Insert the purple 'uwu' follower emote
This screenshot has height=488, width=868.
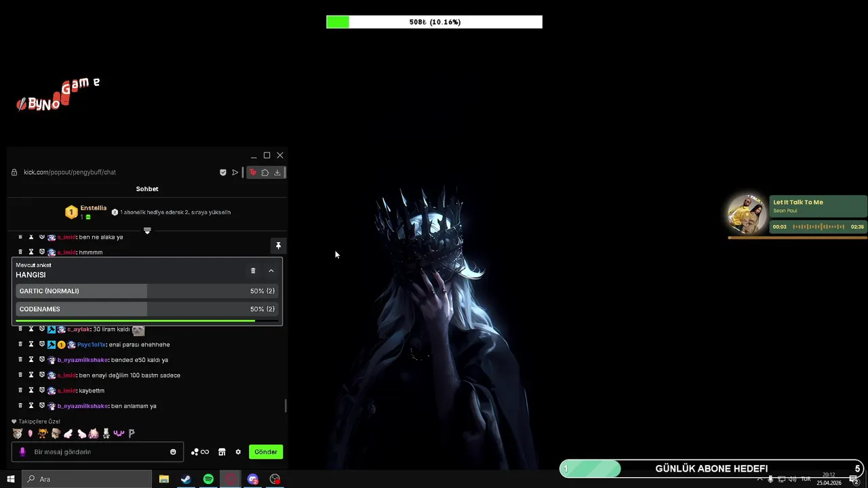[119, 433]
